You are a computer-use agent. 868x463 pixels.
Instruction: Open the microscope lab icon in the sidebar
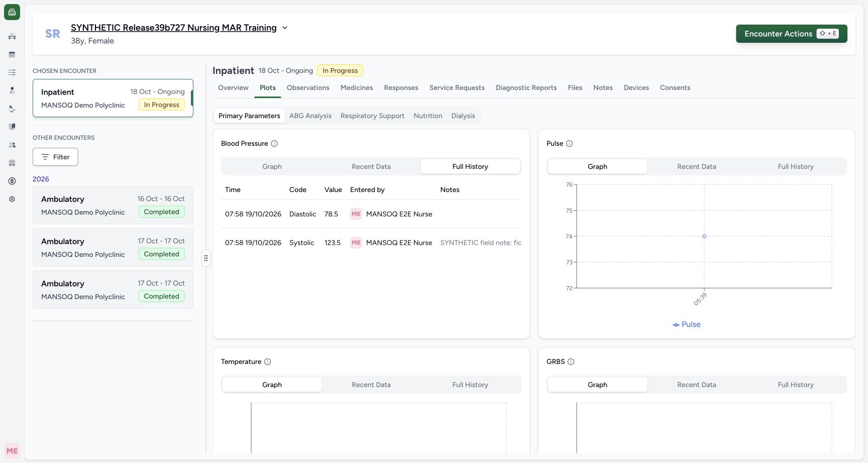coord(12,109)
